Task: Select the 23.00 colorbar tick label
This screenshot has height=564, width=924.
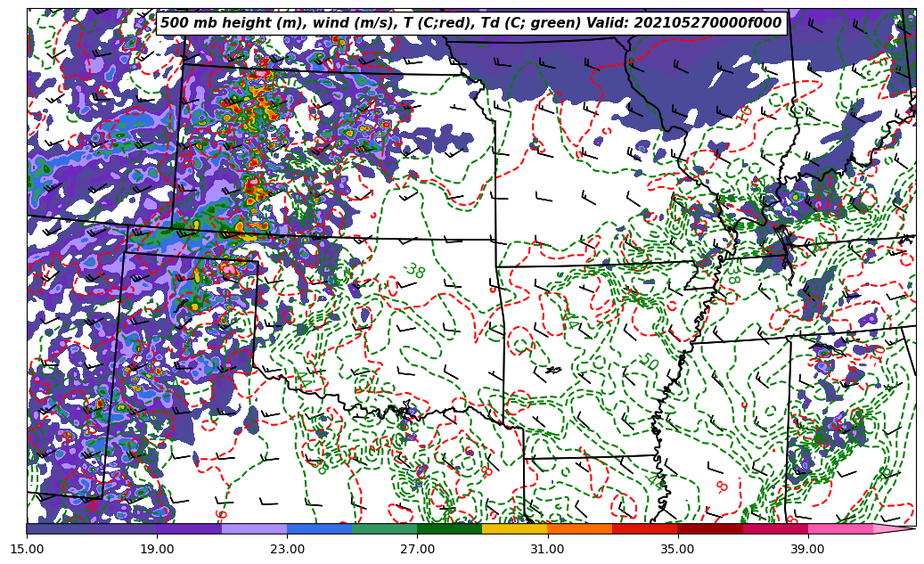Action: (x=288, y=549)
